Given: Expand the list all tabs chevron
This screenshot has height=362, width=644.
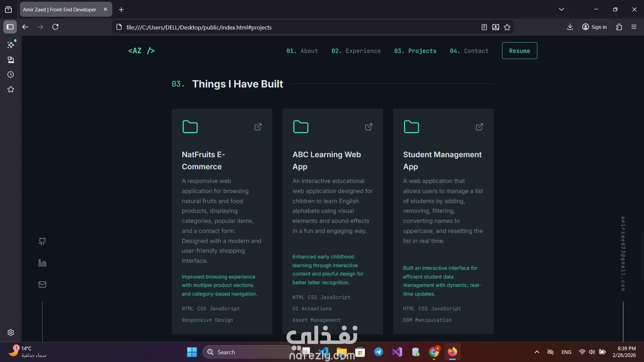Looking at the screenshot, I should [x=561, y=9].
